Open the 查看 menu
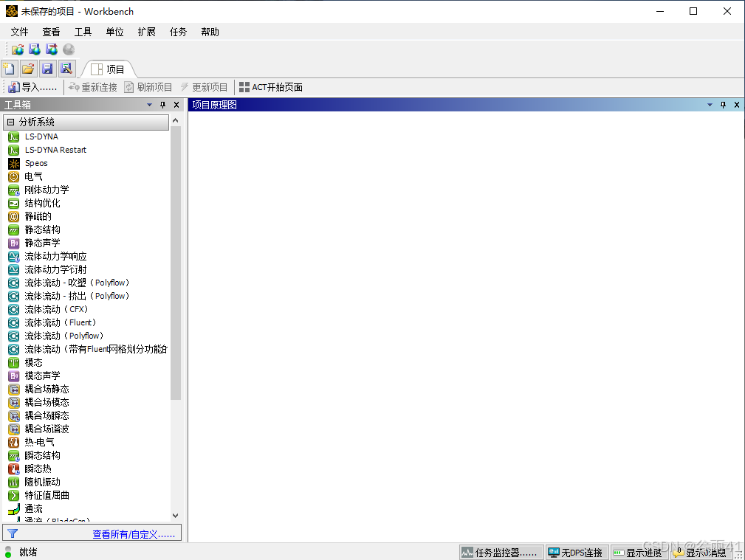Viewport: 745px width, 560px height. 51,32
